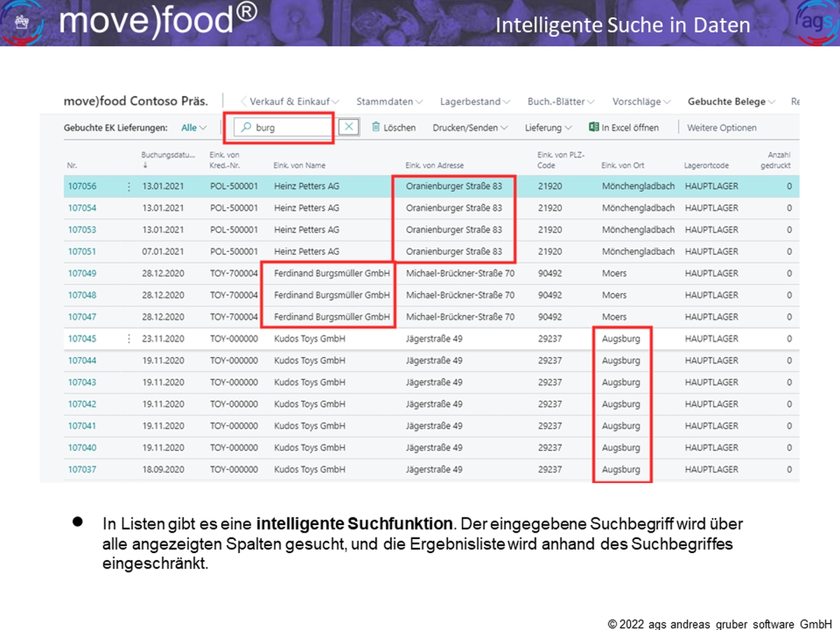This screenshot has height=630, width=840.
Task: Open the Drucken/Senden dropdown
Action: pyautogui.click(x=470, y=128)
